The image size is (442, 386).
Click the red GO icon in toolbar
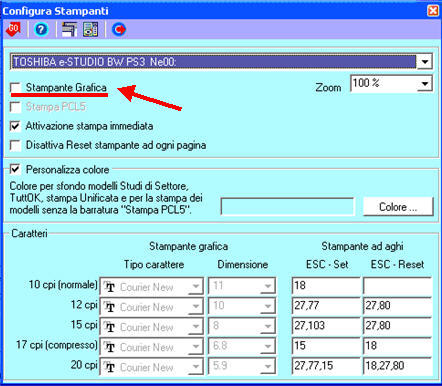pyautogui.click(x=13, y=29)
